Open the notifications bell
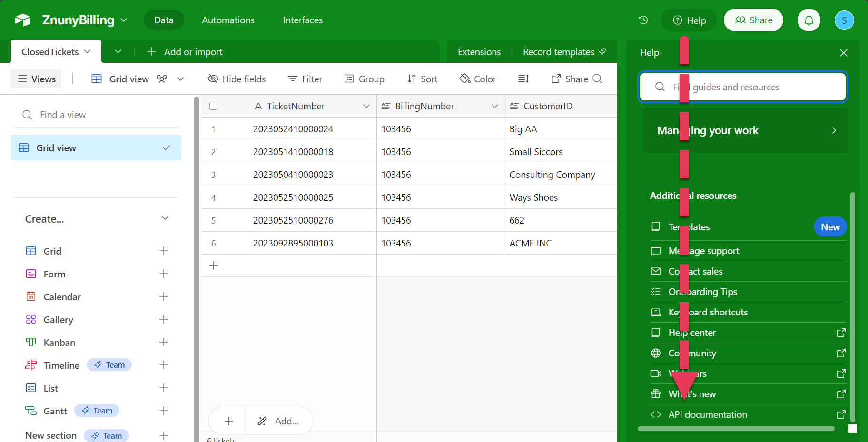Viewport: 868px width, 442px height. pos(809,20)
